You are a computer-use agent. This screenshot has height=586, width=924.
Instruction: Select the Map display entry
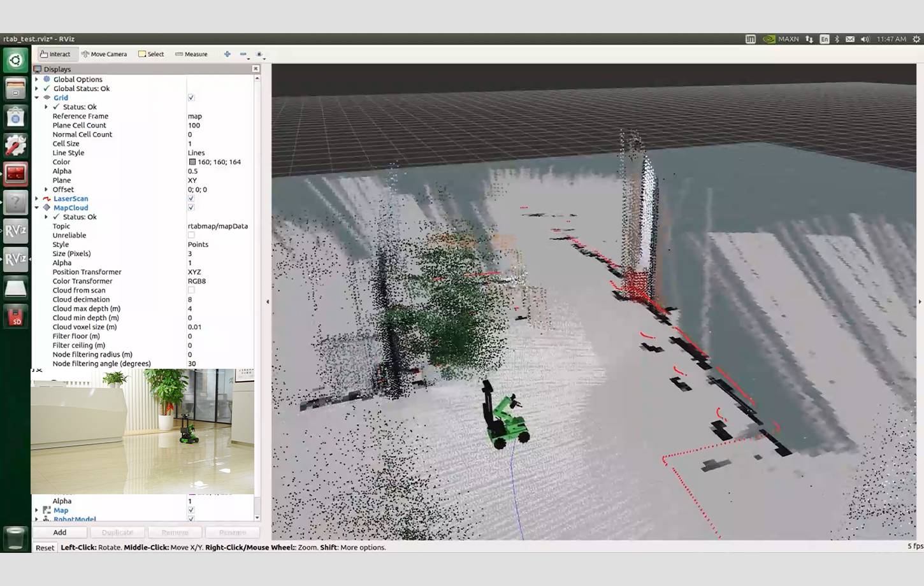coord(61,510)
